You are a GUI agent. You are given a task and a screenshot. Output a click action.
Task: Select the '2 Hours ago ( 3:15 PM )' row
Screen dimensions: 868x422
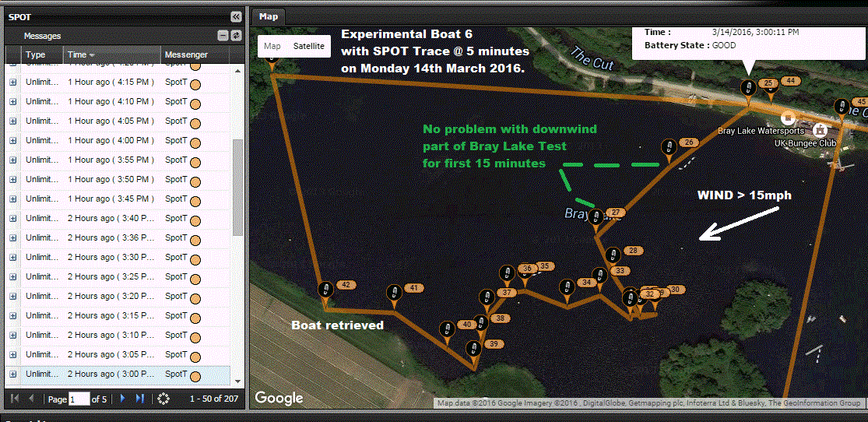118,315
